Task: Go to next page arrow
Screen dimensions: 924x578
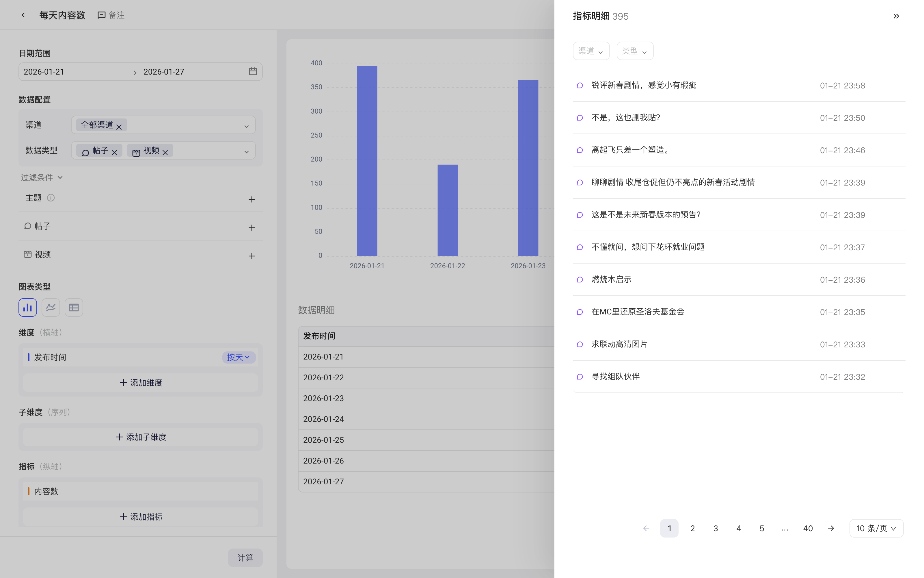Action: coord(831,528)
